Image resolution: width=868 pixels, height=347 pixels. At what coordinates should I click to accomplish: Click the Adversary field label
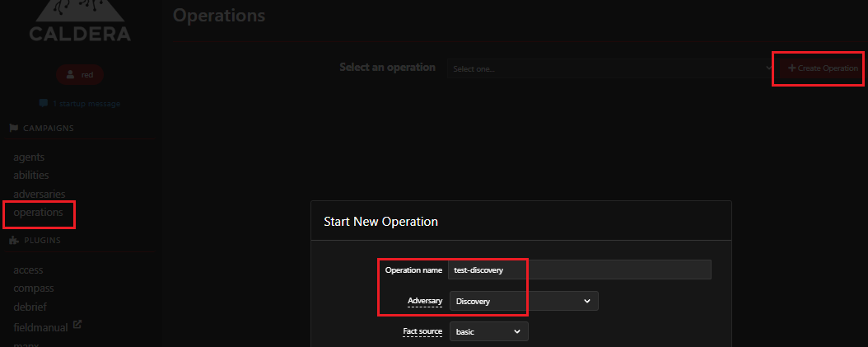point(425,301)
